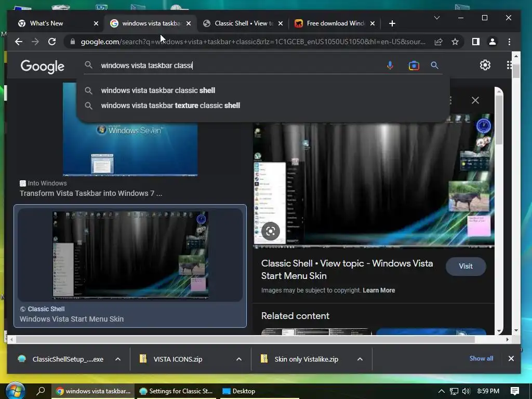Go back to the previous page

19,42
